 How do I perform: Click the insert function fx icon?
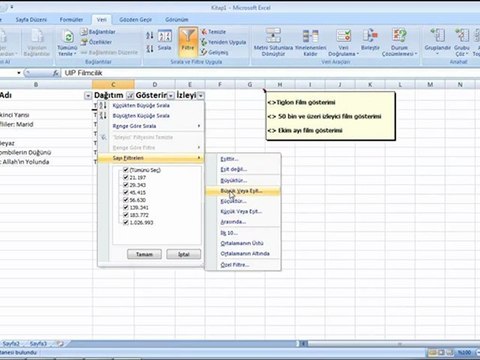coord(56,73)
